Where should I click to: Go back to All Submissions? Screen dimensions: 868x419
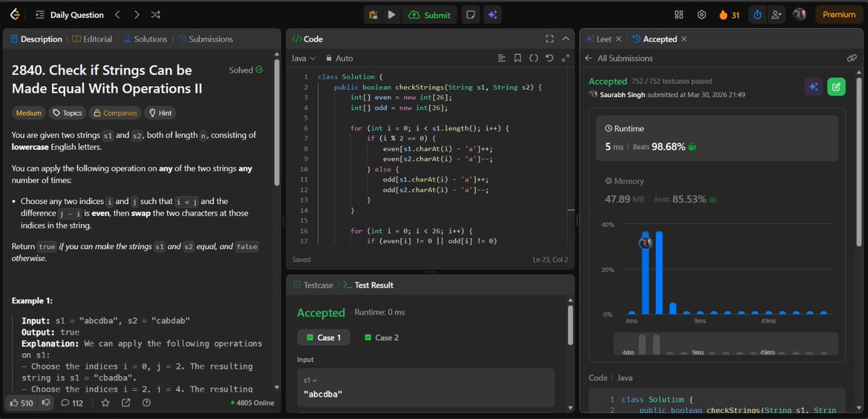(x=618, y=58)
